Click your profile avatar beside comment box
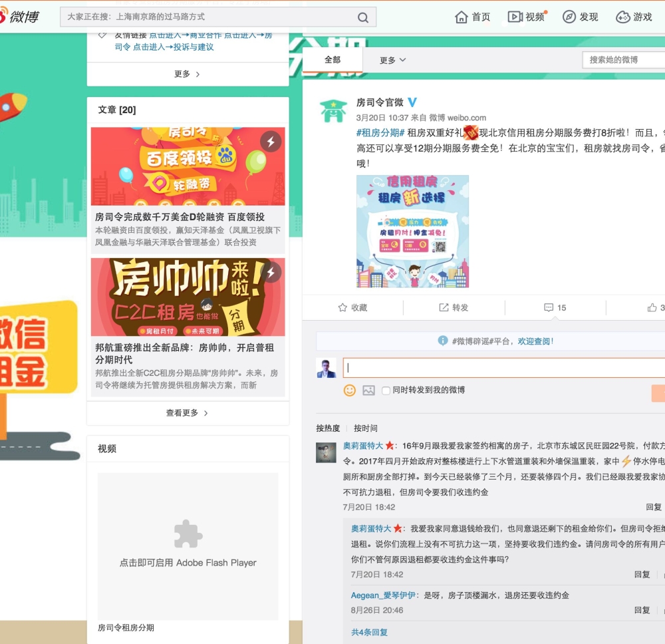This screenshot has height=644, width=665. (326, 368)
